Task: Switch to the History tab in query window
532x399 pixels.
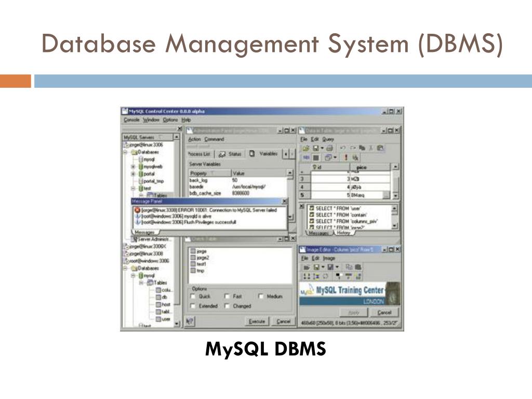Action: [343, 233]
